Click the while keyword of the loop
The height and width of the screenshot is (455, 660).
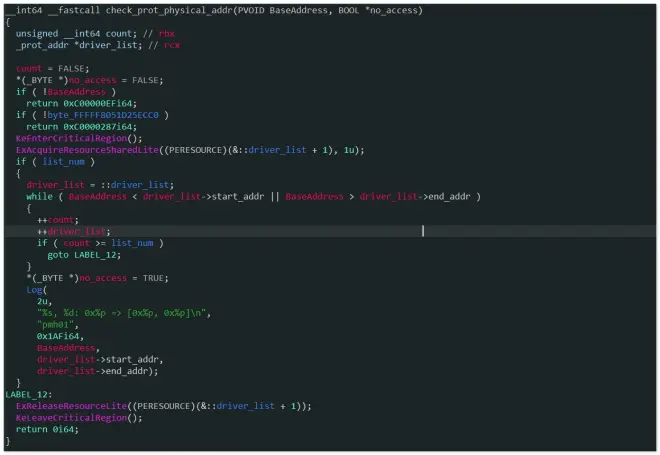click(x=39, y=196)
